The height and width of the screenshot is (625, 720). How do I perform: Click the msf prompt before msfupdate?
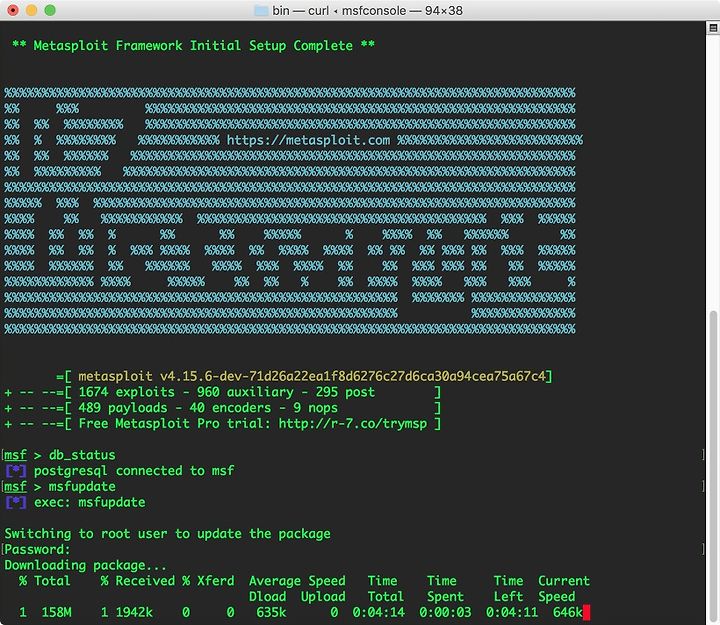point(15,486)
